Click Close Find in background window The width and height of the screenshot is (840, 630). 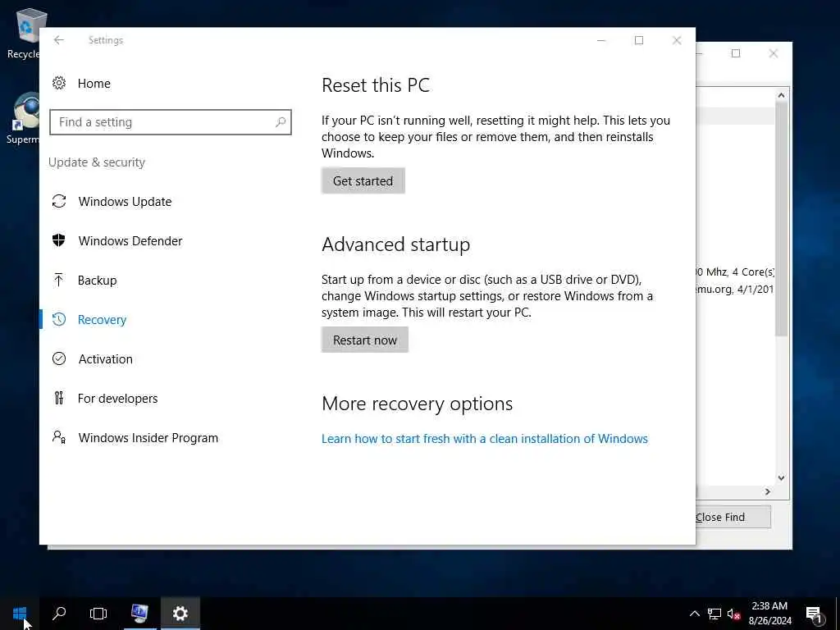(x=733, y=517)
